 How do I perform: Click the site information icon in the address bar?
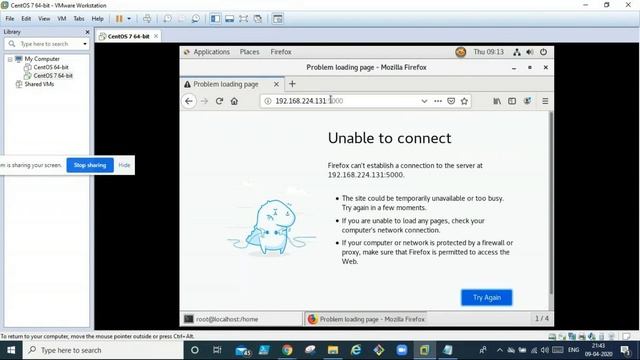[268, 101]
